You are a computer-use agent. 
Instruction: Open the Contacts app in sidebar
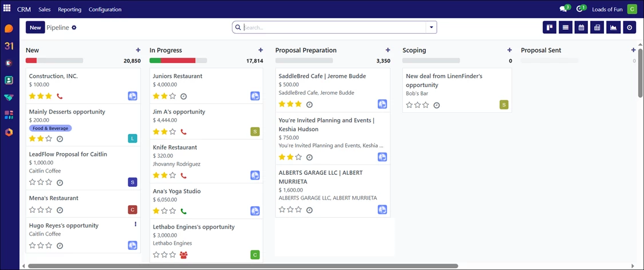9,80
